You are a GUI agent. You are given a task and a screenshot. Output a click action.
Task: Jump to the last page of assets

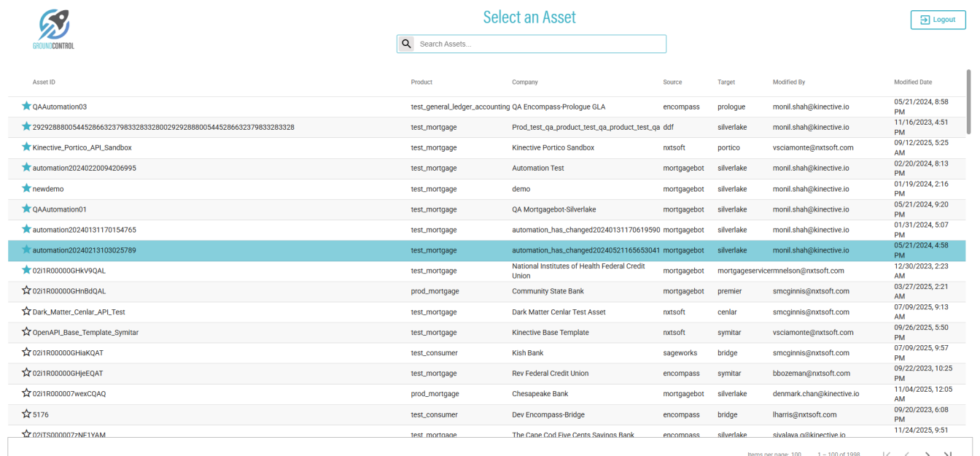tap(948, 454)
